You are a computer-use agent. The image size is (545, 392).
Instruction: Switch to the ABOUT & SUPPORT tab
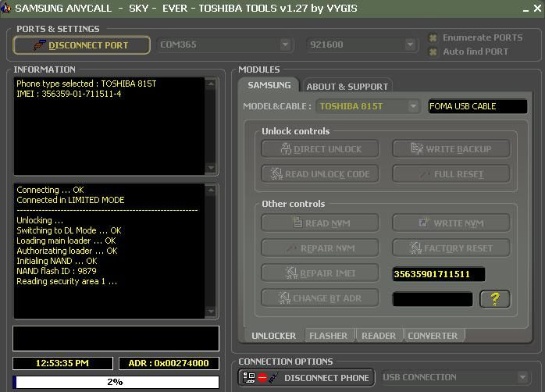tap(347, 86)
